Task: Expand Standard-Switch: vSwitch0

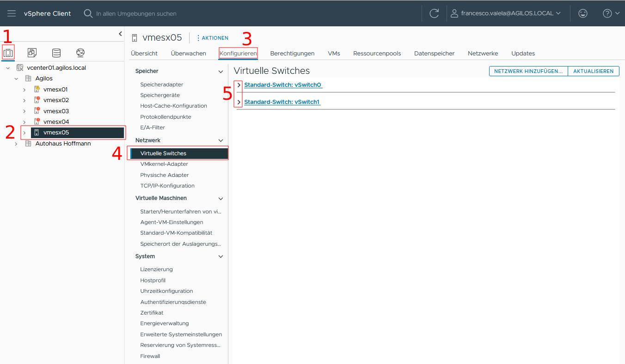Action: point(239,85)
